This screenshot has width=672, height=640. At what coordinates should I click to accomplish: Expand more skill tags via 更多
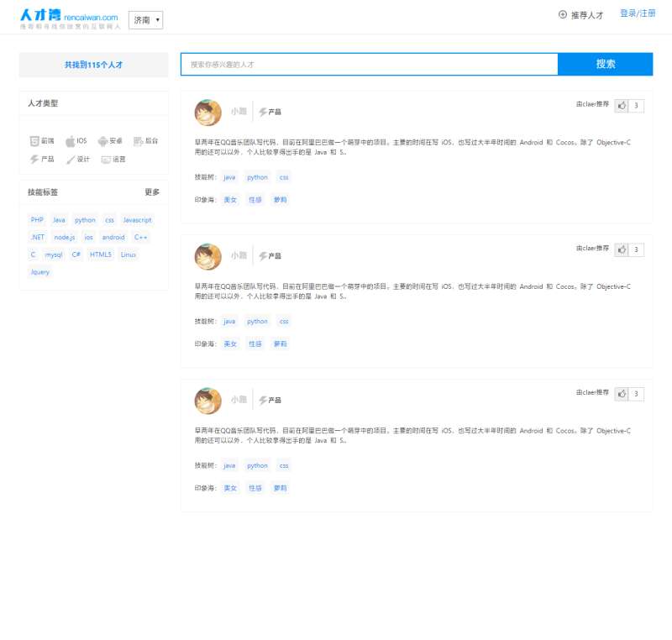pos(152,192)
